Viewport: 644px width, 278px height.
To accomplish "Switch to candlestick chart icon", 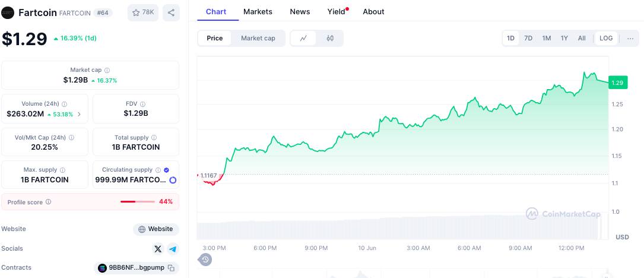I will point(330,38).
